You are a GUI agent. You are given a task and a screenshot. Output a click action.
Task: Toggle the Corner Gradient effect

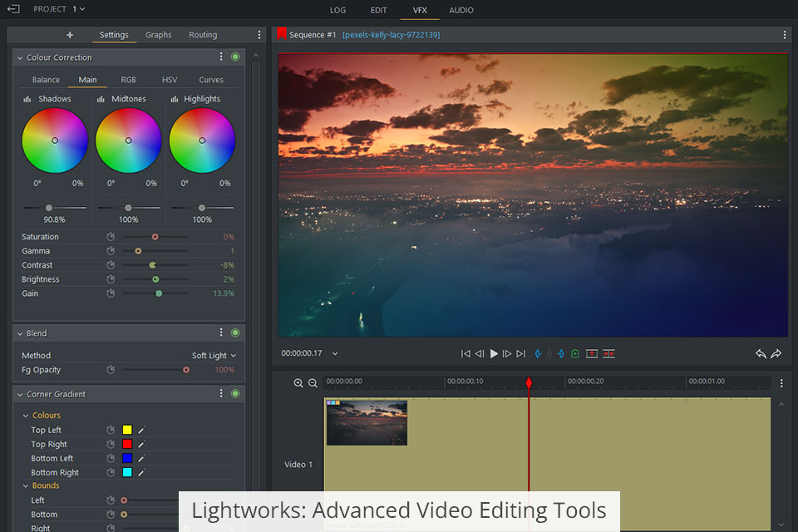(235, 394)
